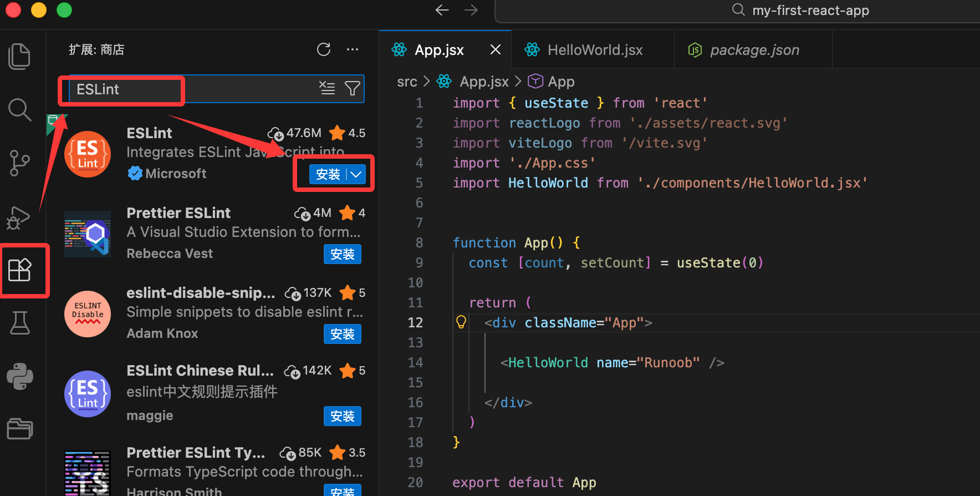Open the Python activity bar icon

(20, 376)
